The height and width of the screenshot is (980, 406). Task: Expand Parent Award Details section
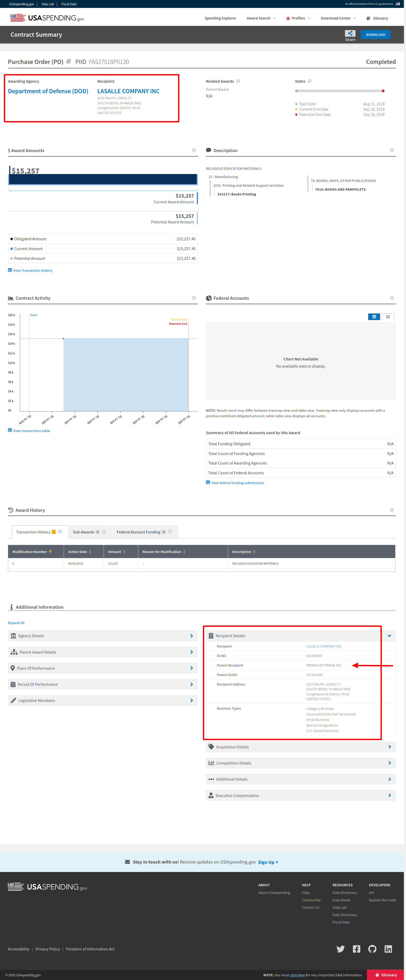(x=103, y=652)
